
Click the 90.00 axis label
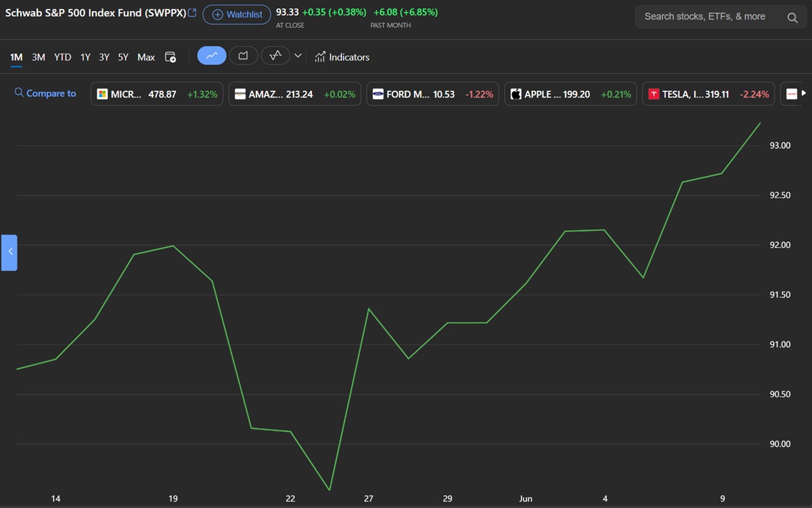click(780, 444)
